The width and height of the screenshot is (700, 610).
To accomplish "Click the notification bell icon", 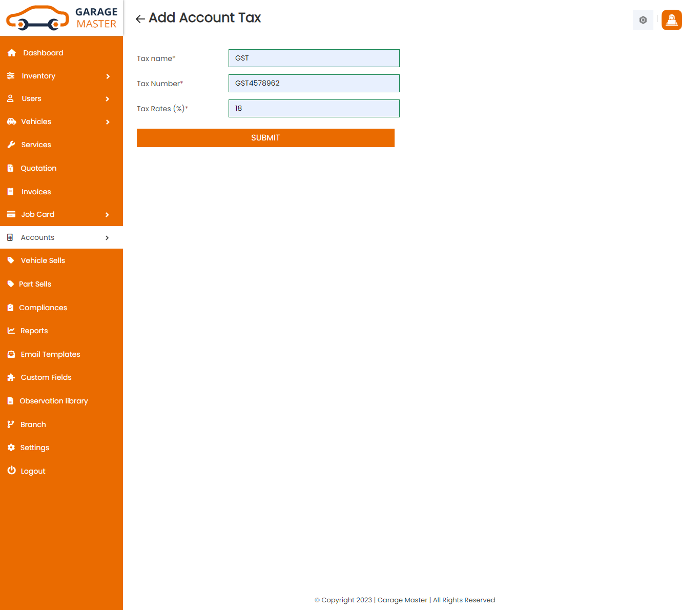I will coord(671,20).
